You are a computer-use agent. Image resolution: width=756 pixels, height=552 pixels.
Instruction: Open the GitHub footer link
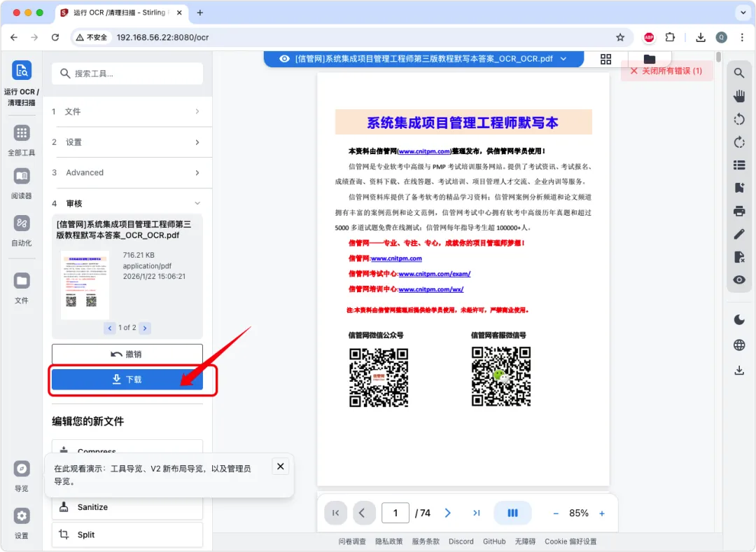(x=494, y=541)
